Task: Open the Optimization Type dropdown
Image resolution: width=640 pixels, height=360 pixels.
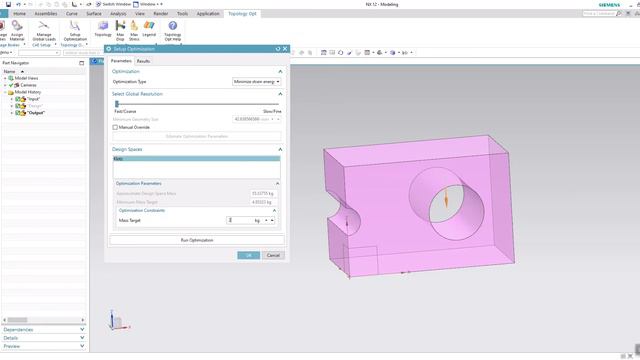Action: click(x=257, y=82)
